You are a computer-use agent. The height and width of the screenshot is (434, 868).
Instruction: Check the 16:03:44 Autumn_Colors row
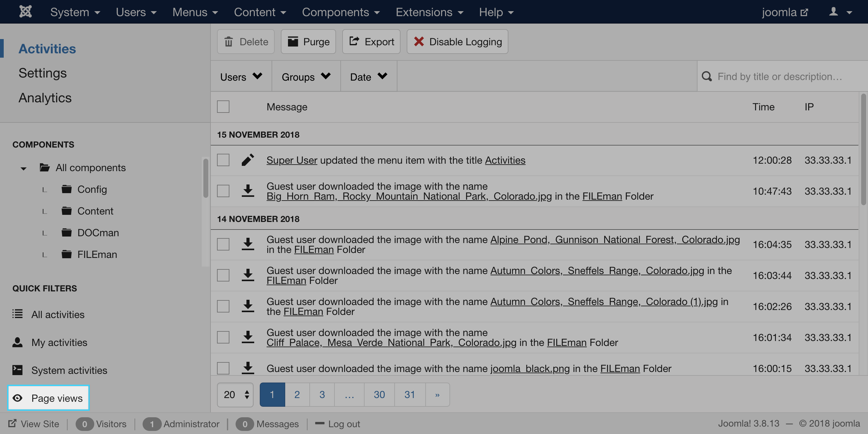point(223,275)
